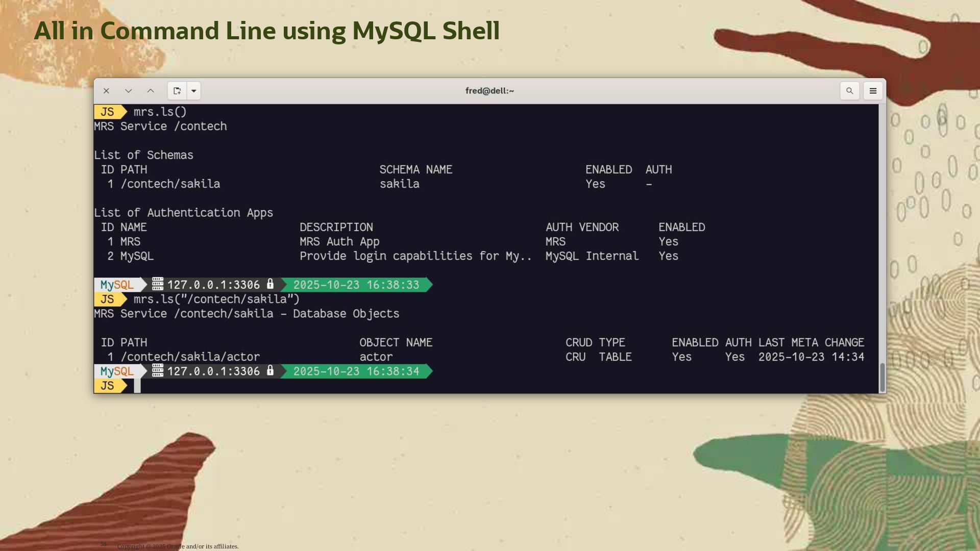
Task: Click the MySQL prompt badge at 16:38:33
Action: [117, 285]
